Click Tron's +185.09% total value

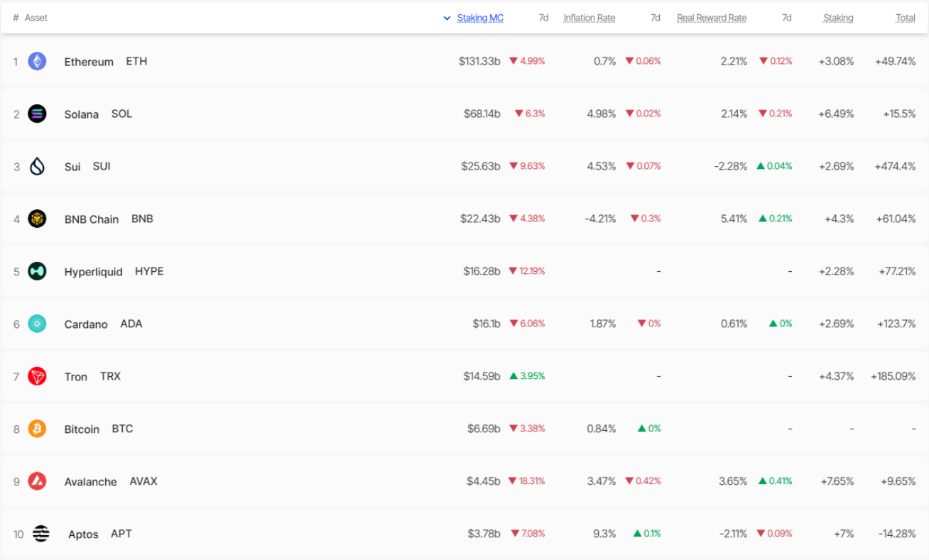(893, 376)
